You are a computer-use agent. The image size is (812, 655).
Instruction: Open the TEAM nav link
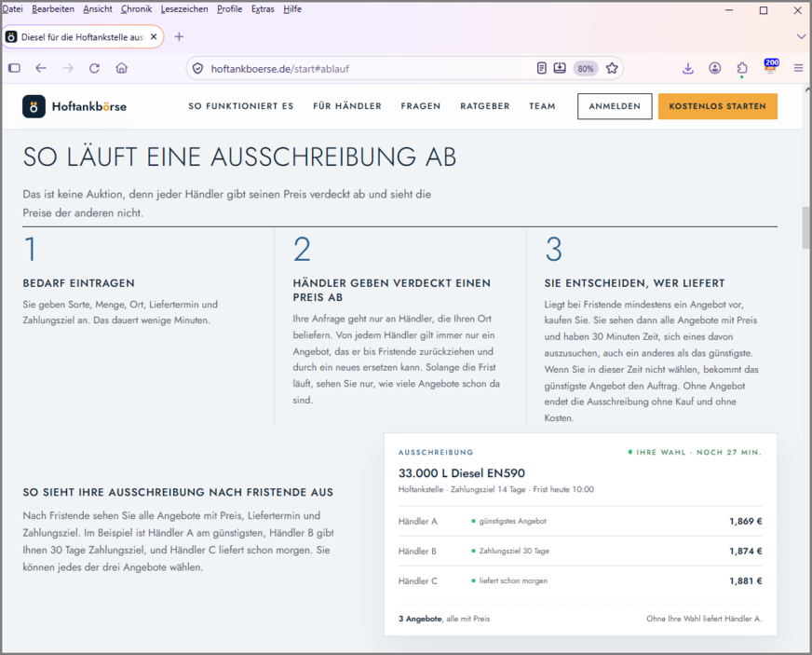coord(542,106)
